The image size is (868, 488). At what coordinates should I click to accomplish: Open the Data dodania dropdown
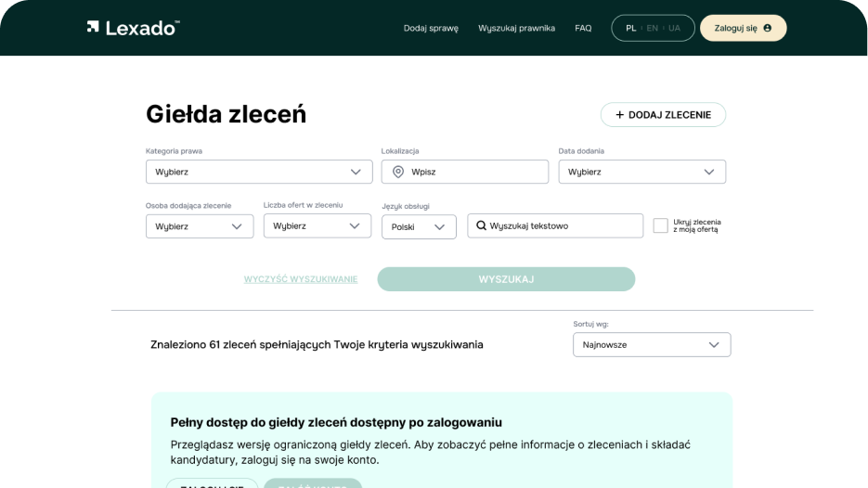pyautogui.click(x=642, y=172)
